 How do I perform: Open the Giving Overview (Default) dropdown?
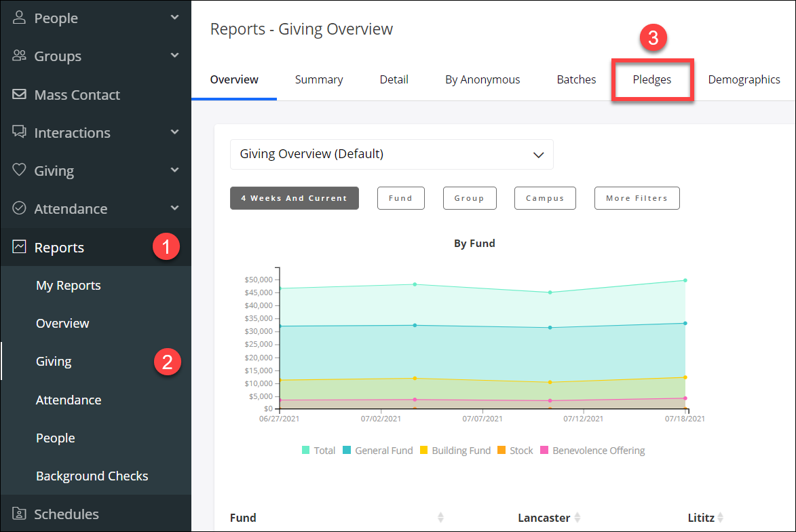pos(392,155)
